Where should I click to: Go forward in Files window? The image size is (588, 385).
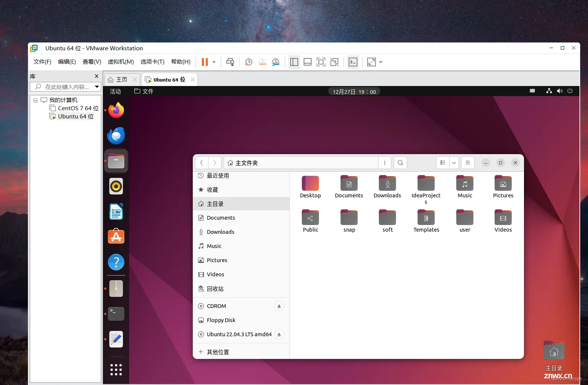(215, 163)
